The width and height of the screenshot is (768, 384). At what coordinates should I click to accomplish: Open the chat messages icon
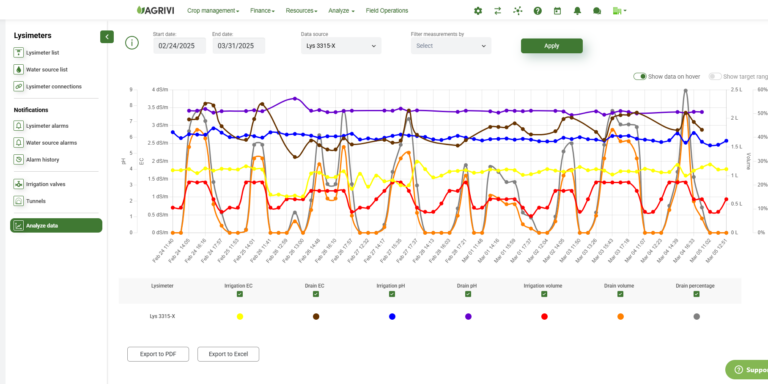tap(597, 11)
